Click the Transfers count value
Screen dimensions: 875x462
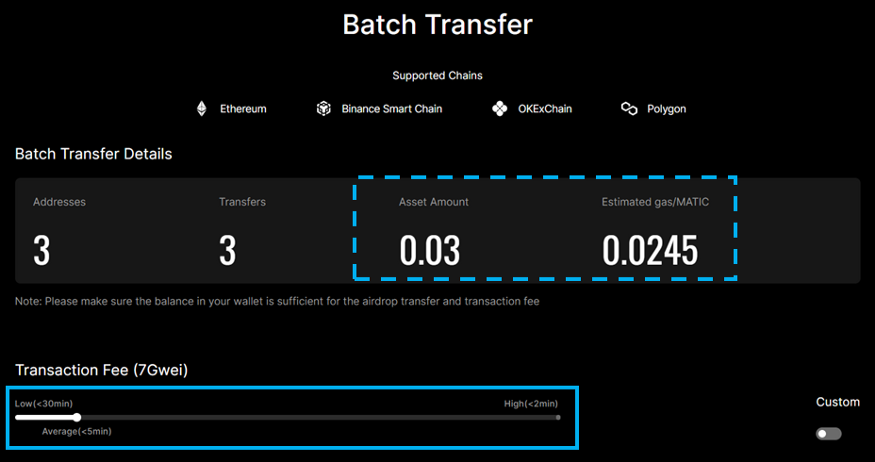228,251
